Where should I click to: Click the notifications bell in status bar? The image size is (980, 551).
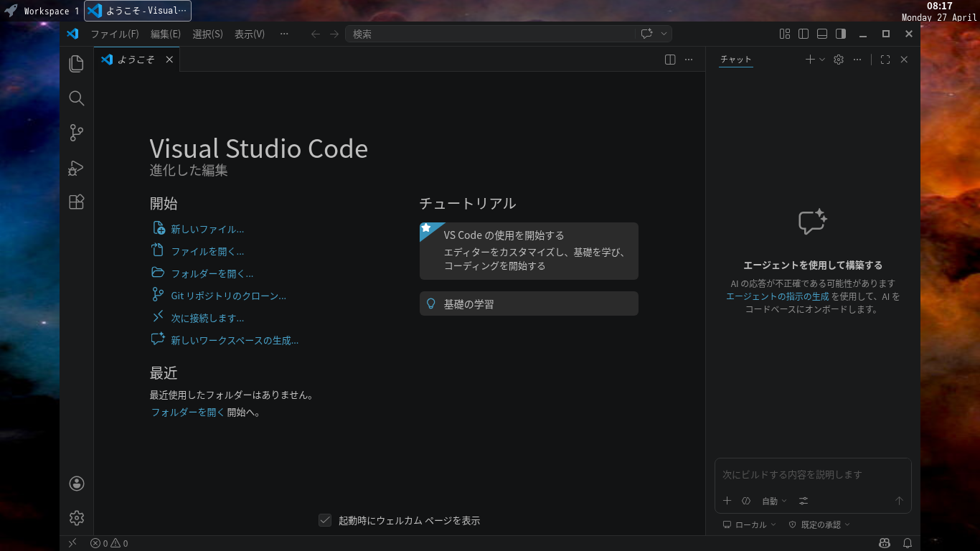click(908, 543)
